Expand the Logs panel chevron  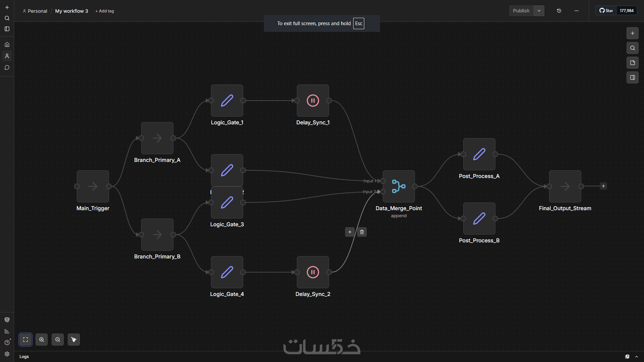(x=637, y=357)
